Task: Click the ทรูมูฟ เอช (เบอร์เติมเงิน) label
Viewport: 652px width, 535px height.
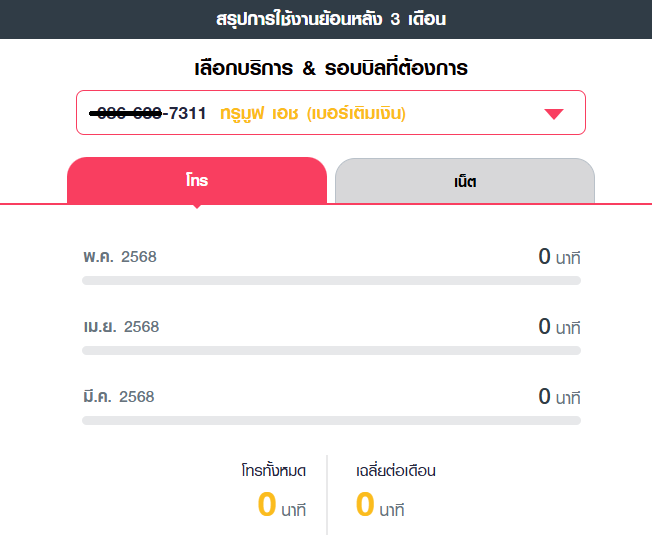Action: [x=313, y=113]
